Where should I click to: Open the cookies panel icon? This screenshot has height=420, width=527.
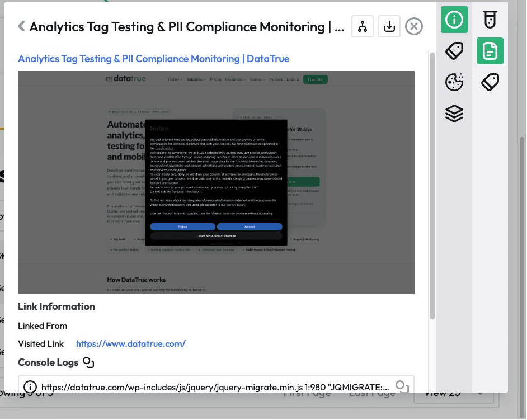click(454, 82)
